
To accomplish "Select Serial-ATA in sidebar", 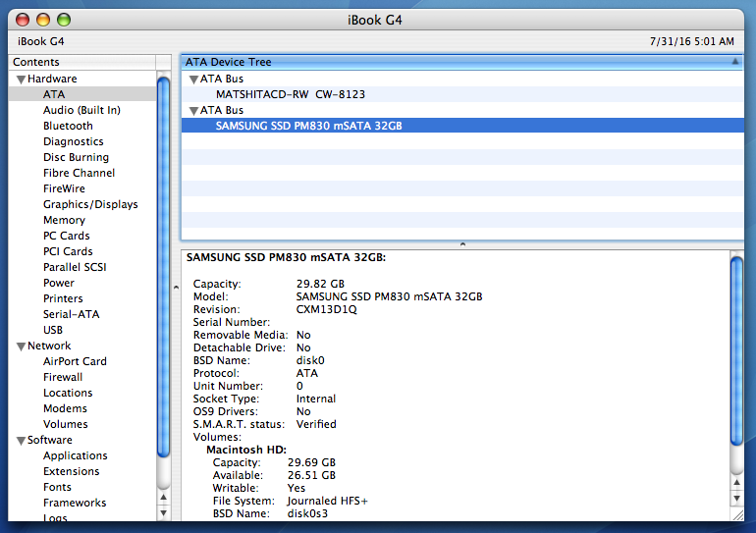I will click(x=72, y=314).
